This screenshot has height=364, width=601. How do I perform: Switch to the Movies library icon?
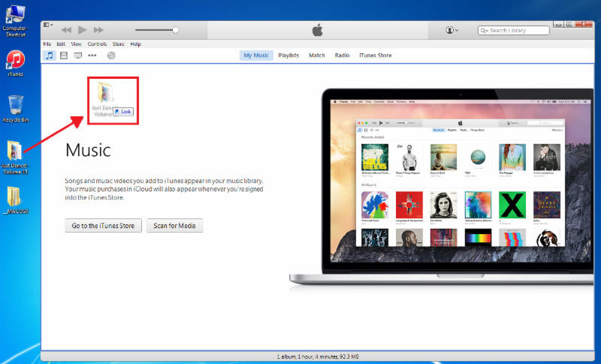tap(64, 56)
